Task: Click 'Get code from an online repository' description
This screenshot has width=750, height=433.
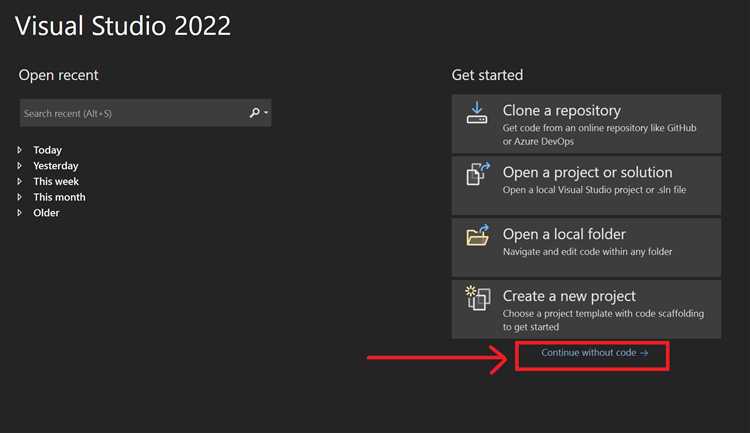Action: pos(599,134)
